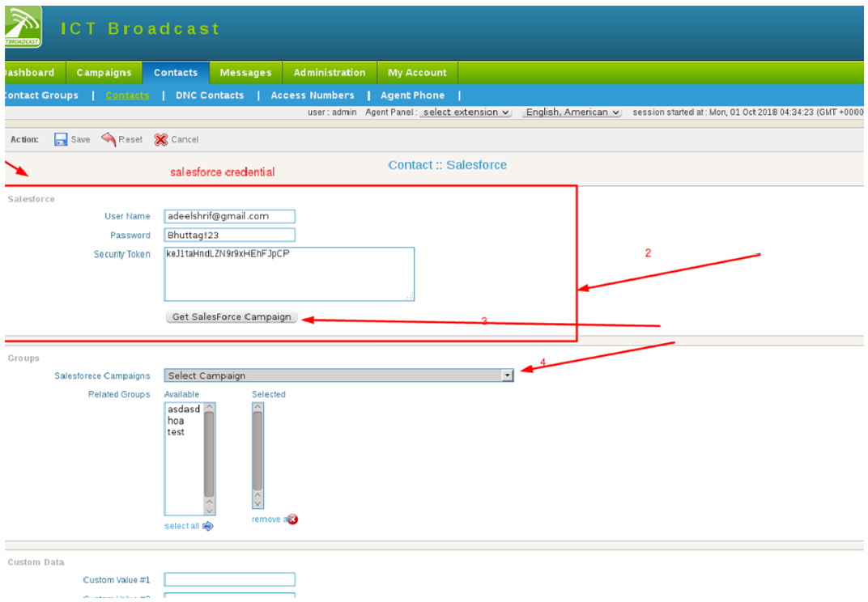The width and height of the screenshot is (868, 602).
Task: Expand the select extension dropdown
Action: pyautogui.click(x=466, y=112)
